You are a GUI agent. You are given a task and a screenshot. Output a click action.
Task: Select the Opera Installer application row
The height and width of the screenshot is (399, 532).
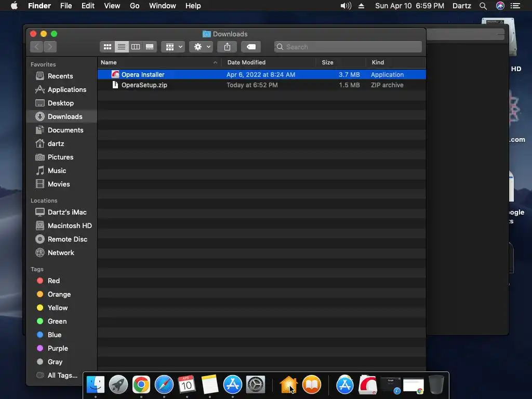(262, 74)
